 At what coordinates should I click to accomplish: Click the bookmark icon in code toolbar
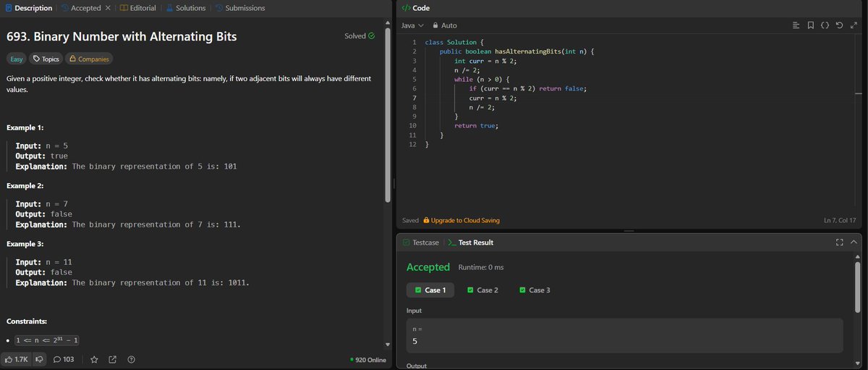[810, 25]
